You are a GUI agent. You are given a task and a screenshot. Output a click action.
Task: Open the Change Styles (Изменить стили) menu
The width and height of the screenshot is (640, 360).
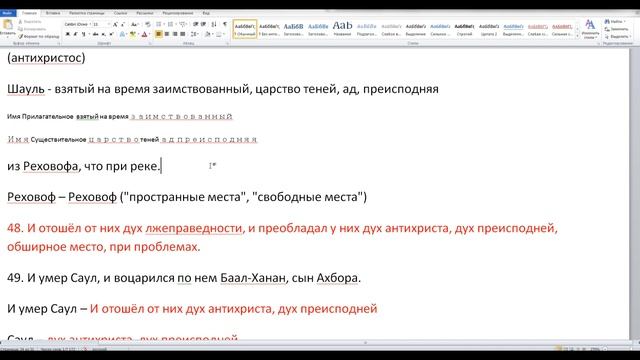(590, 29)
